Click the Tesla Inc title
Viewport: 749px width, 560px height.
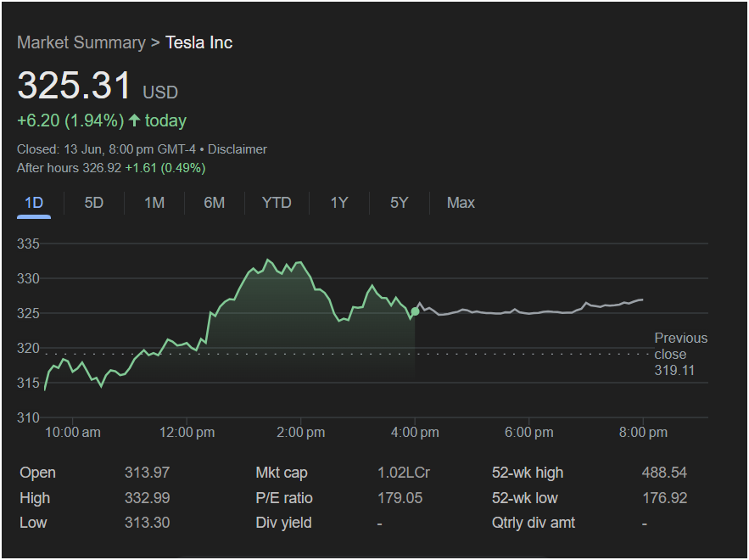tap(198, 42)
